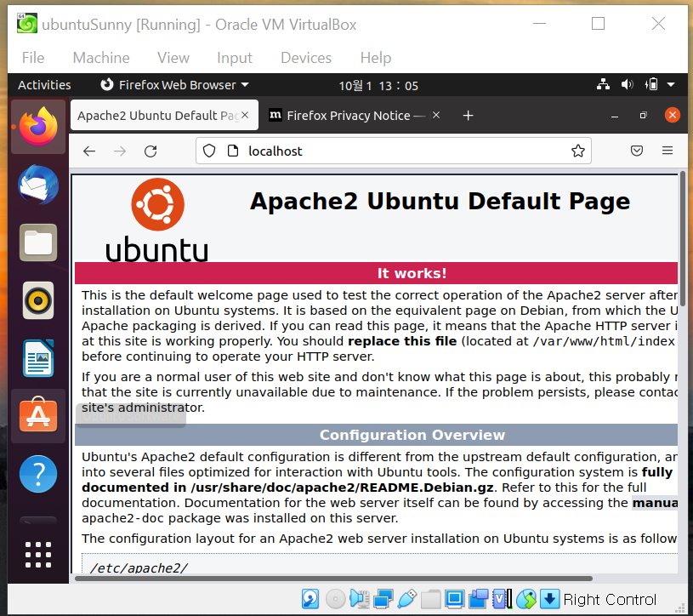Open the Help icon in dock
This screenshot has width=693, height=616.
tap(38, 474)
